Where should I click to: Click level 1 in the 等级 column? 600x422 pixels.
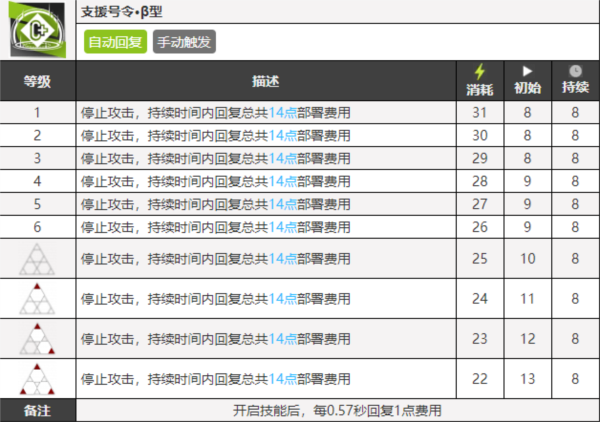point(37,112)
